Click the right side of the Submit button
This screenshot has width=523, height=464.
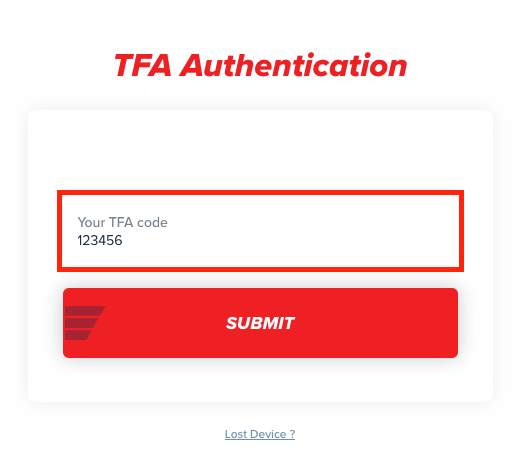(400, 323)
